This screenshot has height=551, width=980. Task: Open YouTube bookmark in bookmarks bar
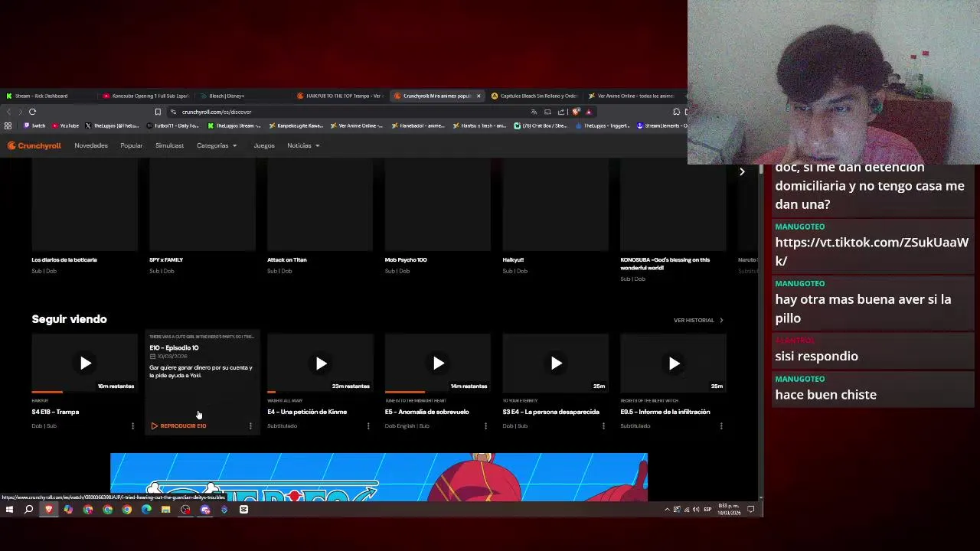point(67,126)
